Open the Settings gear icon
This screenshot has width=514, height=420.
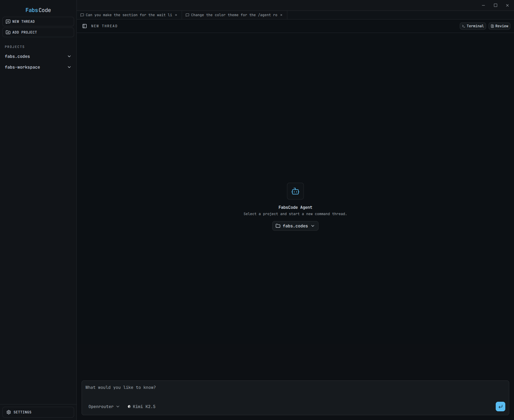9,412
